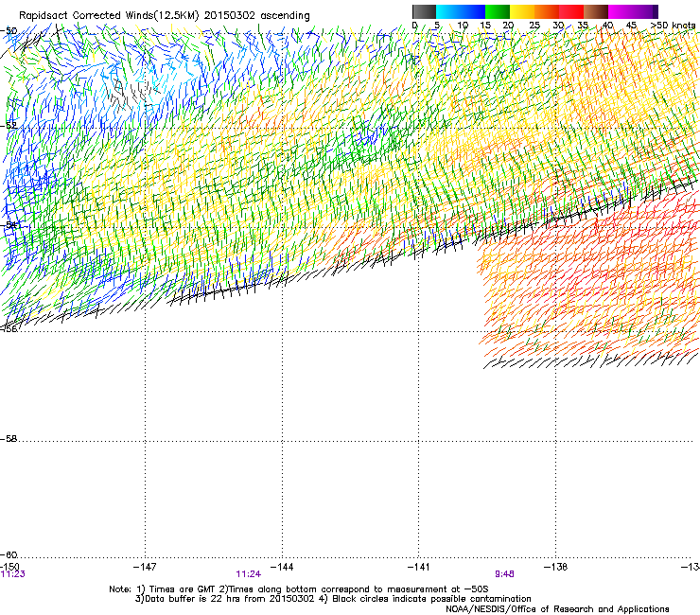Click the green 15-20 knots legend swatch
Viewport: 700px width, 615px height.
tap(498, 11)
